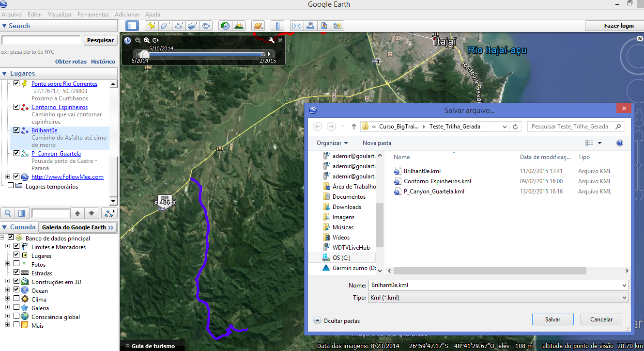Viewport: 644px width, 351px height.
Task: Hide the sidebar panel toolbar button
Action: pyautogui.click(x=132, y=26)
